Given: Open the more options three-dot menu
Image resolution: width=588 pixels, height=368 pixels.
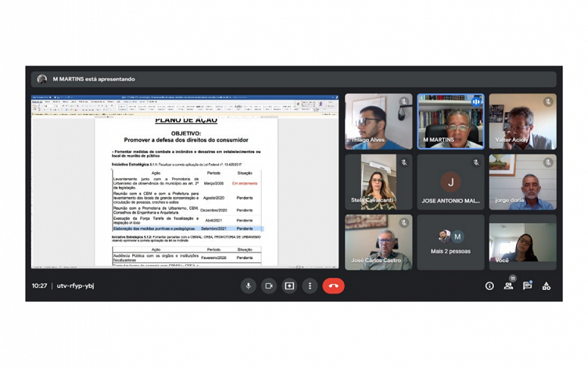Looking at the screenshot, I should (309, 286).
